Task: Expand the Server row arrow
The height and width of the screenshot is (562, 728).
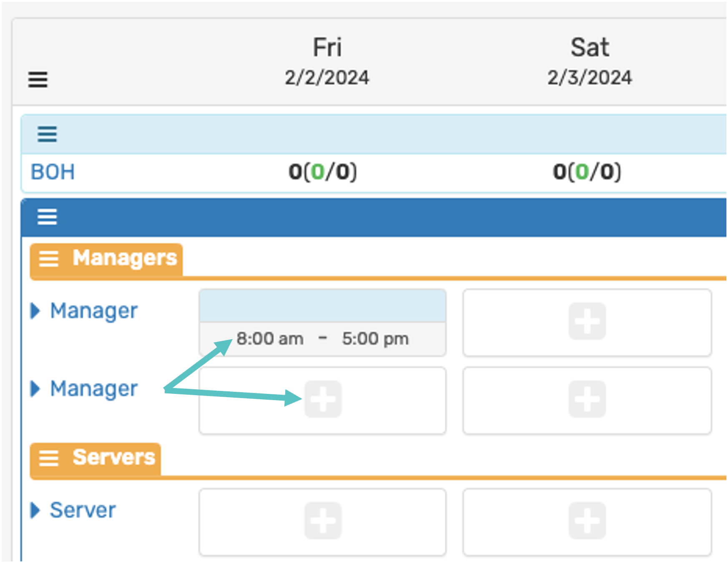Action: [35, 510]
